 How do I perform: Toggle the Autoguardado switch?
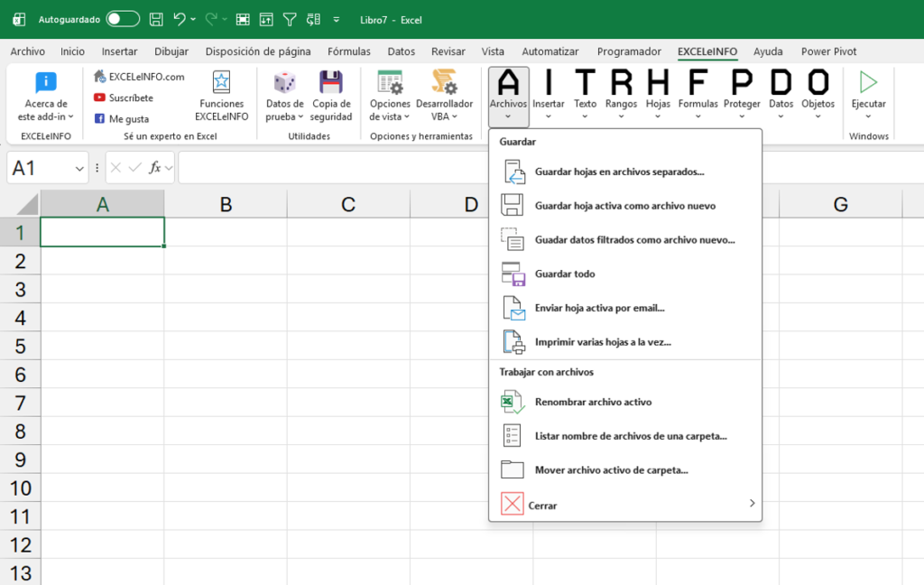tap(123, 20)
